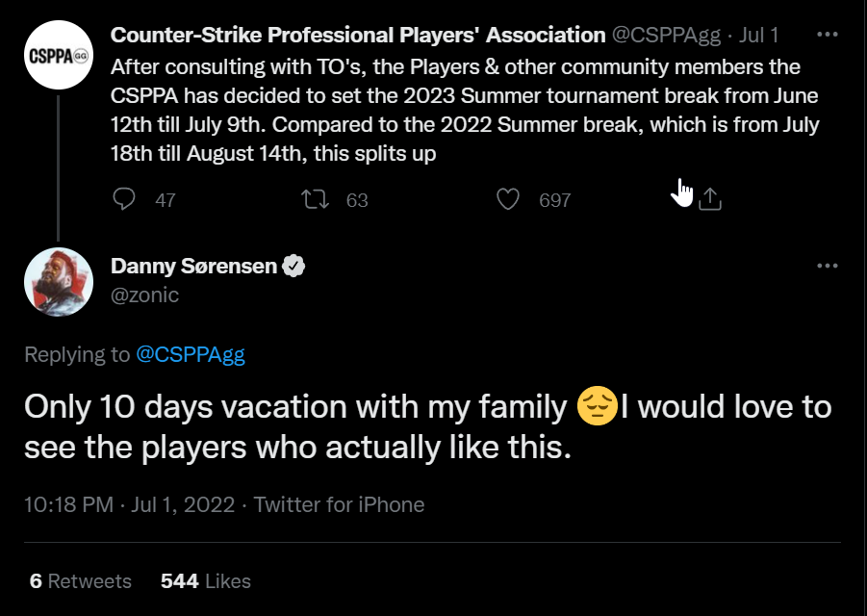Click the retweet icon showing 63 retweets
Screen dimensions: 867x616
click(x=313, y=199)
